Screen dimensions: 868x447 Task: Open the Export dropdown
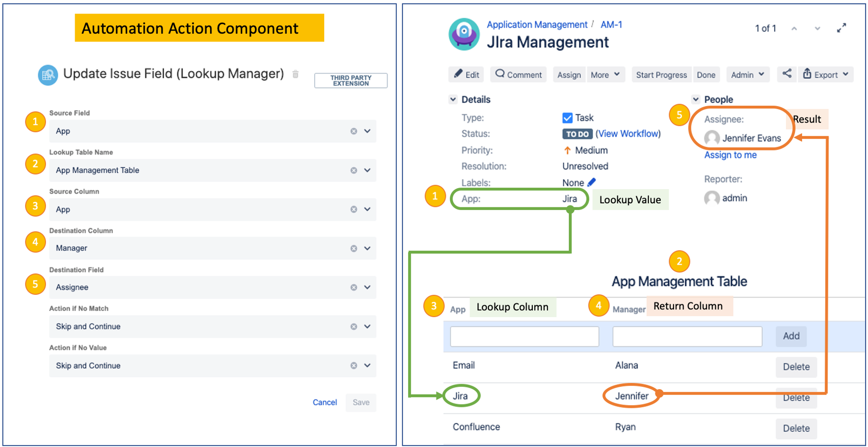point(825,74)
